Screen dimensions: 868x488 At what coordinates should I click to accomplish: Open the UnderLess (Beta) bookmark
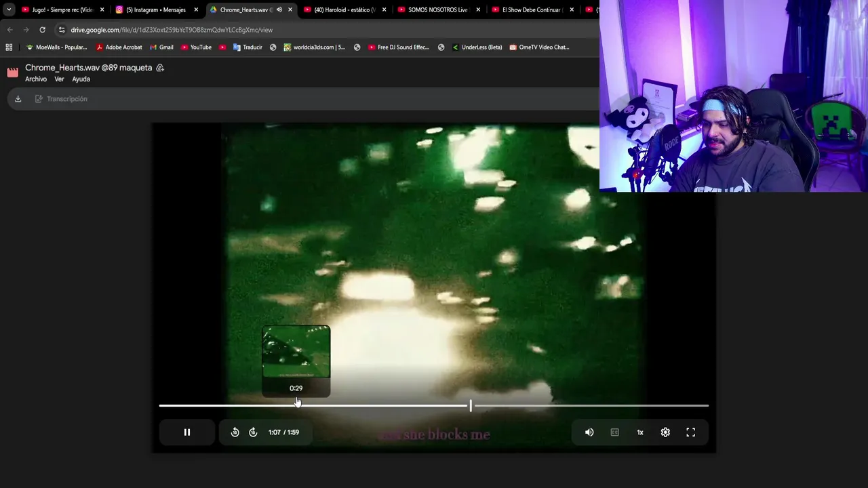pos(477,47)
